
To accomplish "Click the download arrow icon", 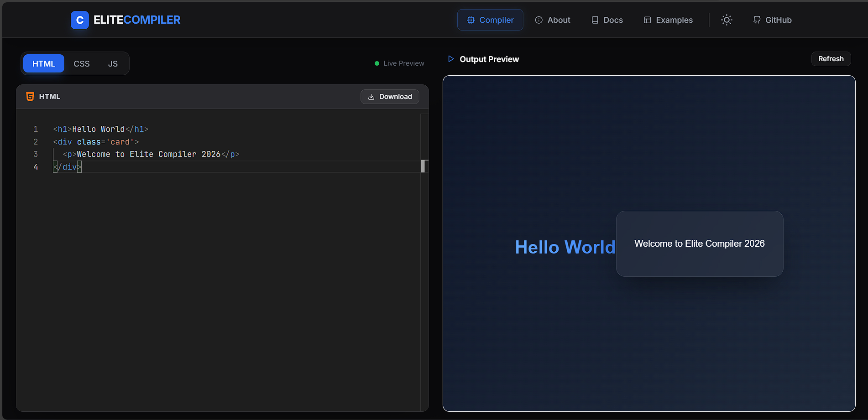I will tap(371, 97).
